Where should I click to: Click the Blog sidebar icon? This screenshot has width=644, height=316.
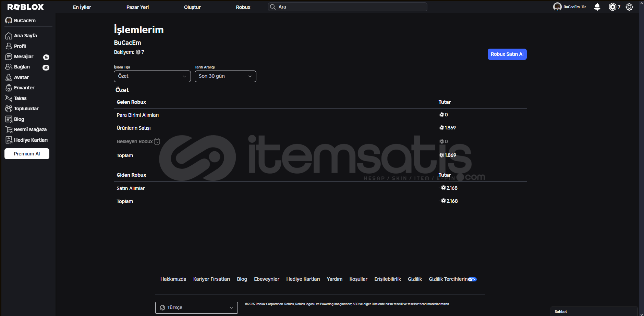[x=9, y=119]
